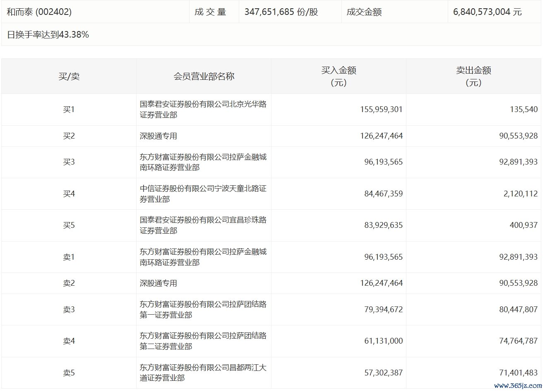Click 深股通专用 in the 买2 row
545x392 pixels.
coord(158,136)
